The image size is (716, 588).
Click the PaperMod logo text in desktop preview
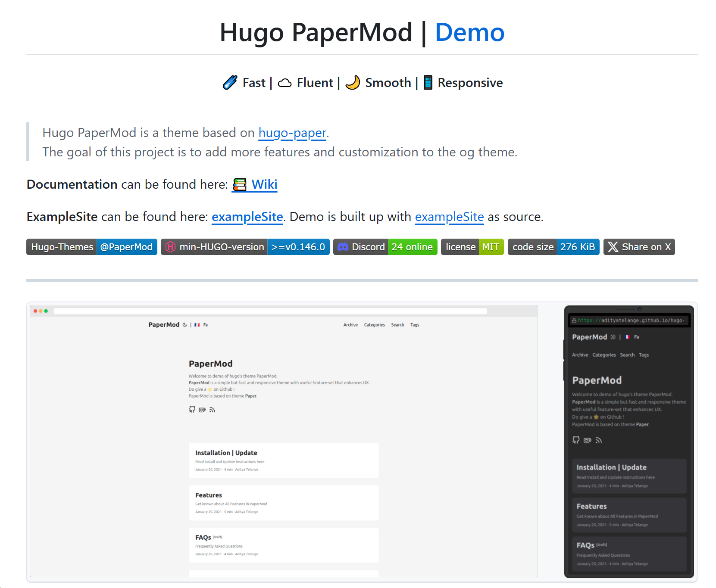click(x=164, y=325)
